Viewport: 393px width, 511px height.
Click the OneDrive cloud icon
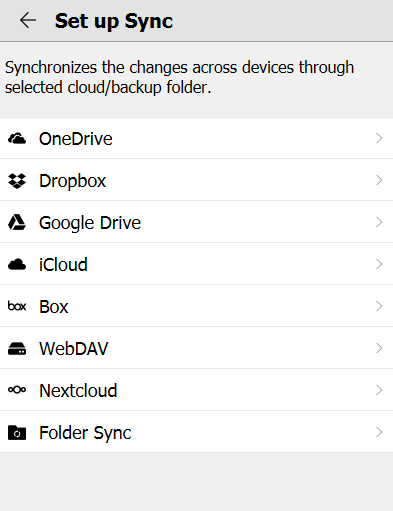pyautogui.click(x=17, y=138)
